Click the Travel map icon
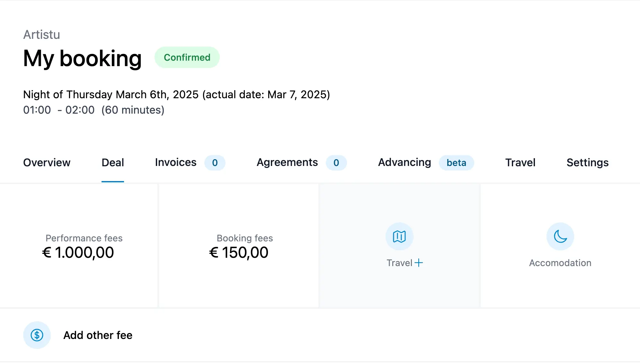Image resolution: width=640 pixels, height=364 pixels. click(399, 236)
